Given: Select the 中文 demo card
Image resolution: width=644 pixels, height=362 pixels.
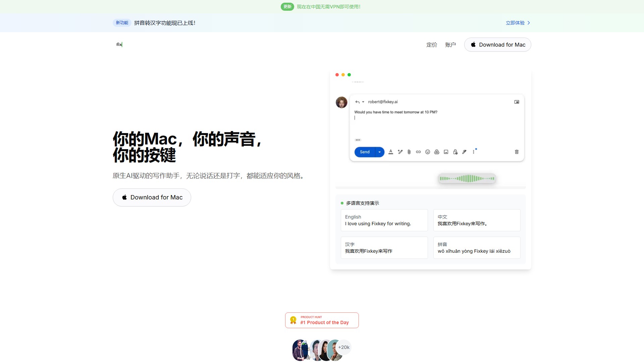Looking at the screenshot, I should [x=477, y=220].
